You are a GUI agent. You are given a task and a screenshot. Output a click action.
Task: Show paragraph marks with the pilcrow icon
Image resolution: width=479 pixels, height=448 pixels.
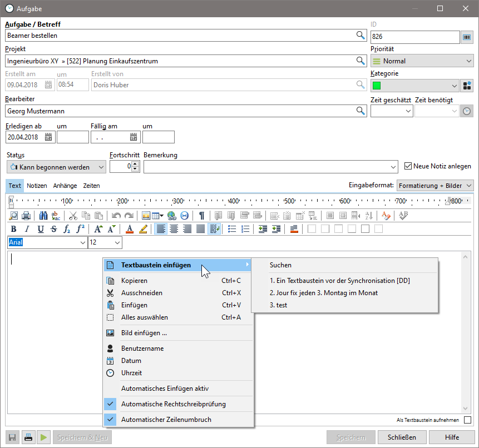pos(201,216)
